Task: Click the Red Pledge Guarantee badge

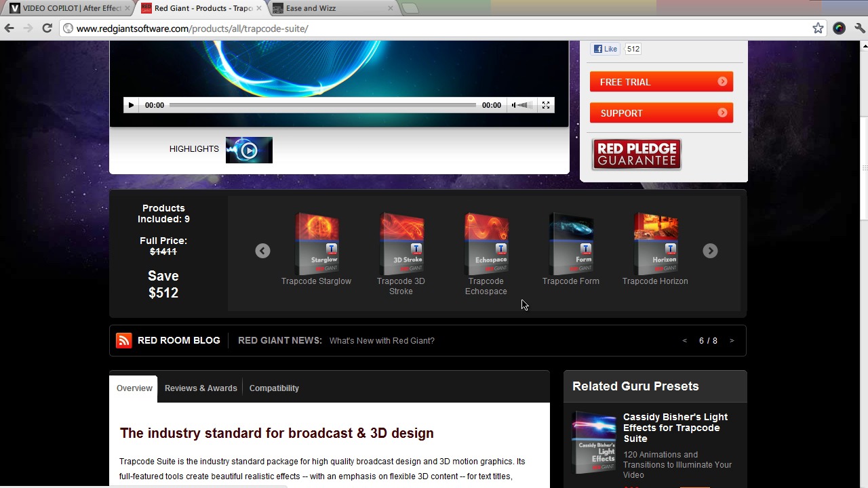Action: click(x=636, y=155)
